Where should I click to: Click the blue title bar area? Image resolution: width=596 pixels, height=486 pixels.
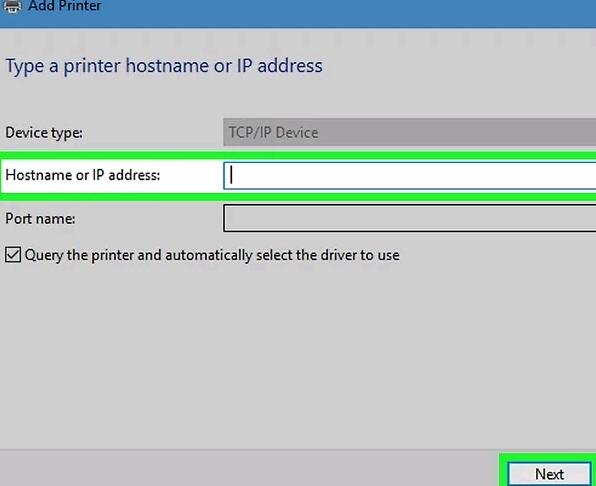point(342,13)
